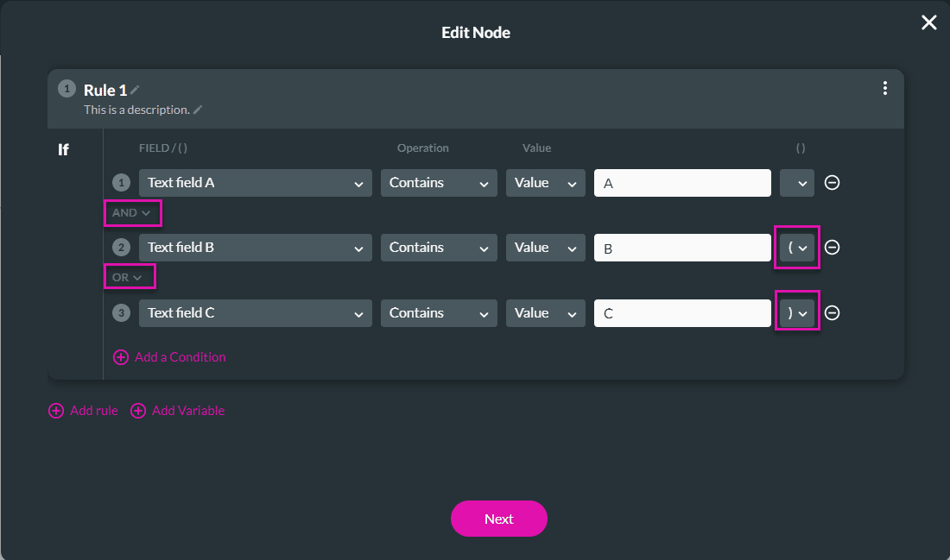The width and height of the screenshot is (950, 560).
Task: Open the Text field B dropdown
Action: pyautogui.click(x=255, y=248)
